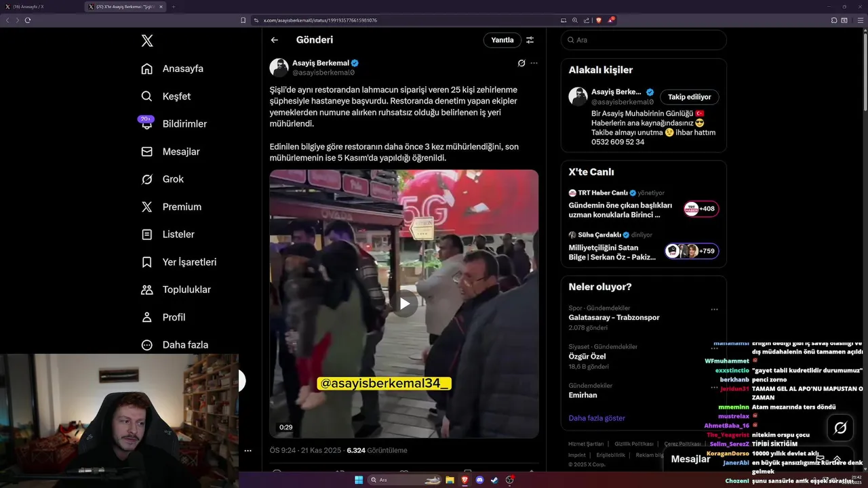The width and height of the screenshot is (868, 488).
Task: Expand the Mesajlar drawer at bottom
Action: click(837, 459)
